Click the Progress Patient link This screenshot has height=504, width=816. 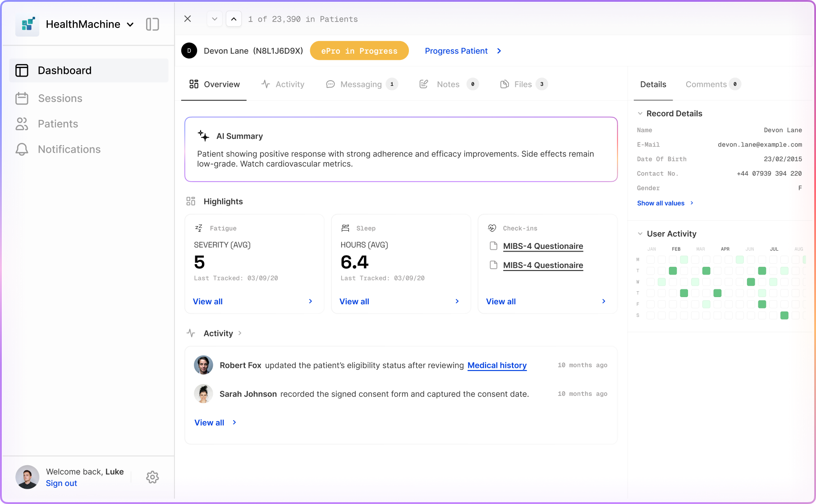click(456, 51)
